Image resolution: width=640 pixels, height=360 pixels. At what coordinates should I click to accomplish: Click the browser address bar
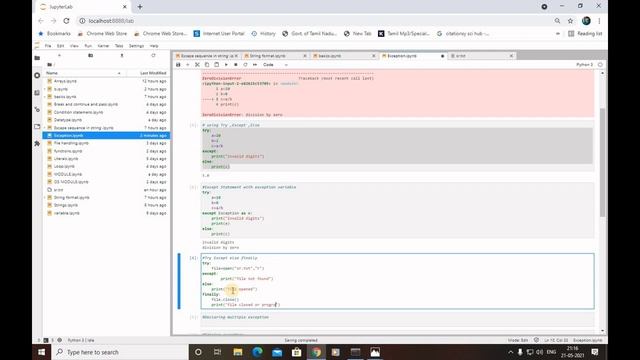click(314, 21)
